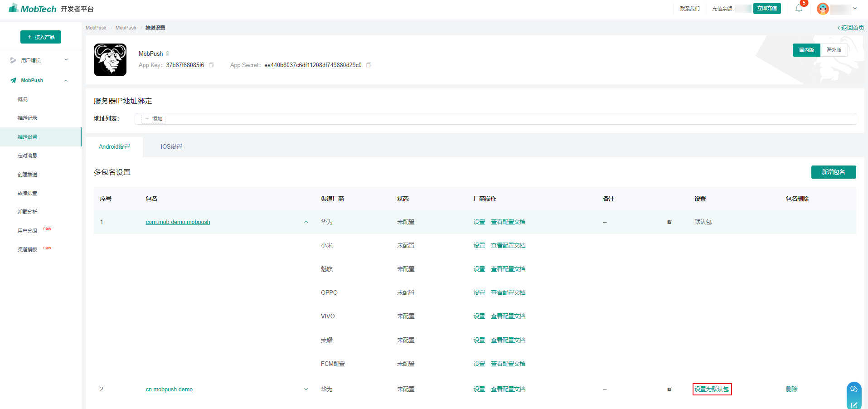This screenshot has height=409, width=868.
Task: Open 查看配置文档 for VIVO
Action: pyautogui.click(x=508, y=316)
